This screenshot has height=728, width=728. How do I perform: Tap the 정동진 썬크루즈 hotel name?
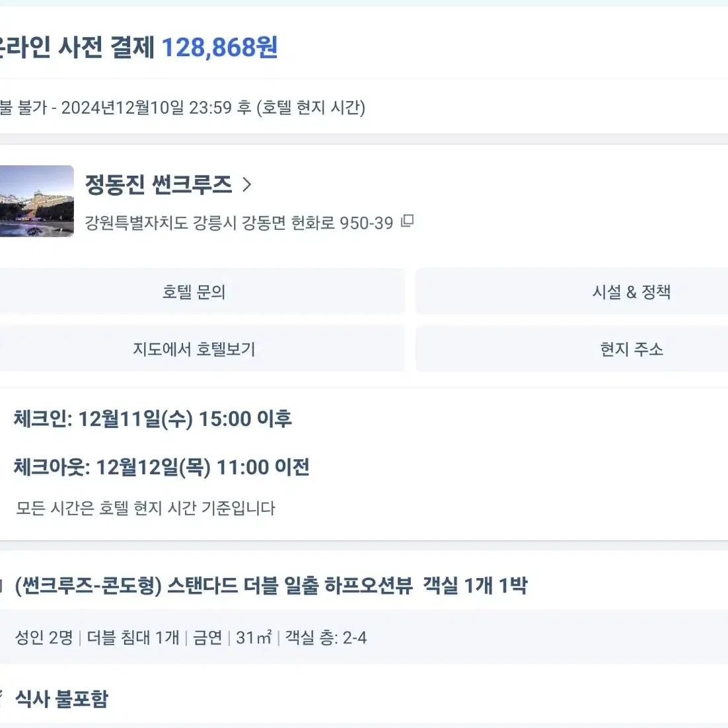(x=159, y=184)
